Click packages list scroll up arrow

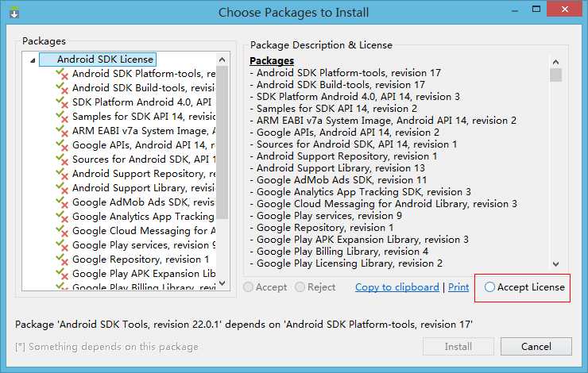pyautogui.click(x=222, y=60)
